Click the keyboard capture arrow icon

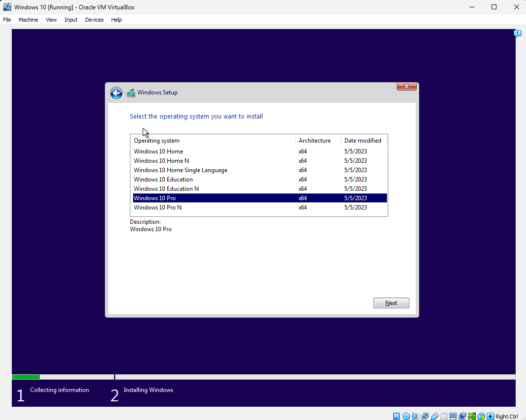click(490, 417)
